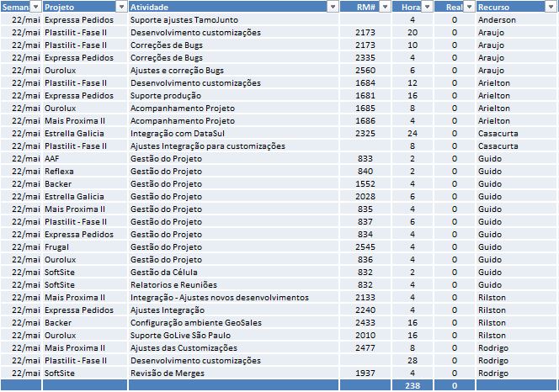Screen dimensions: 559x392
Task: Click the Hora cell with value 28
Action: (413, 360)
